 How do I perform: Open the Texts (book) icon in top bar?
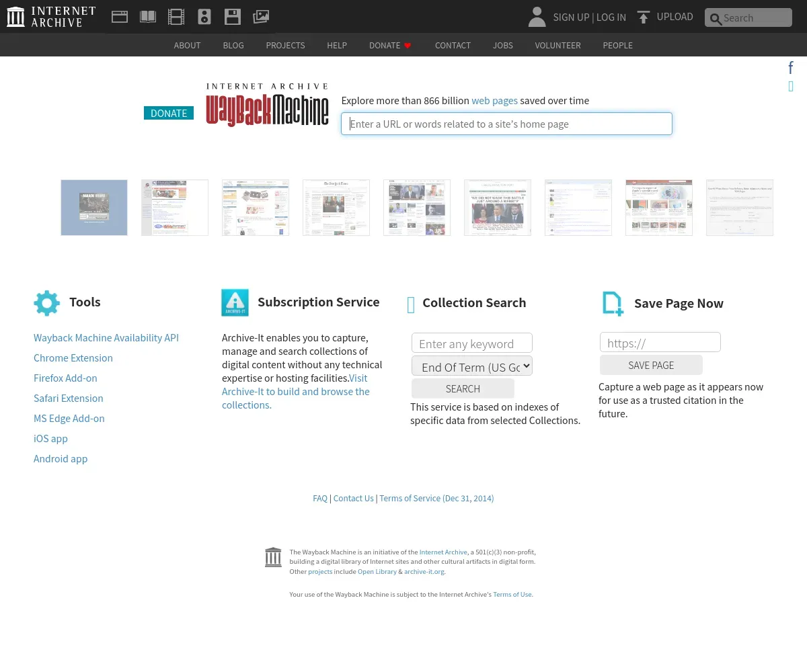(148, 17)
